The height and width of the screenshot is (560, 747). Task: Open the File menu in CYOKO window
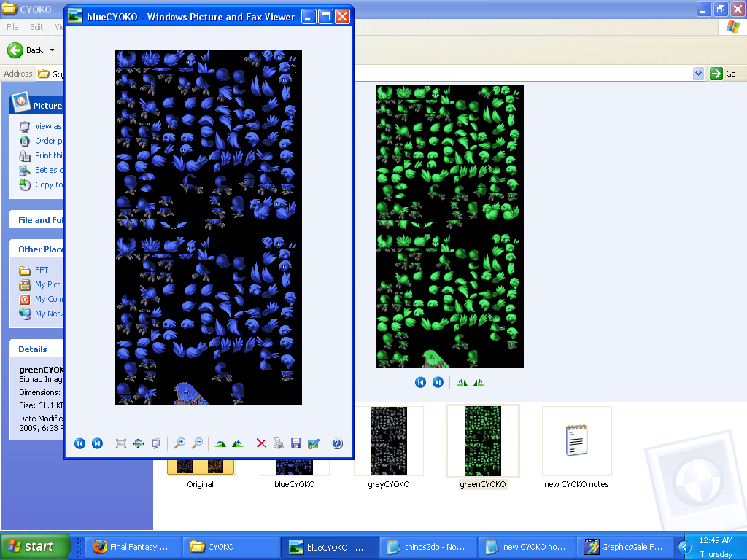point(13,27)
